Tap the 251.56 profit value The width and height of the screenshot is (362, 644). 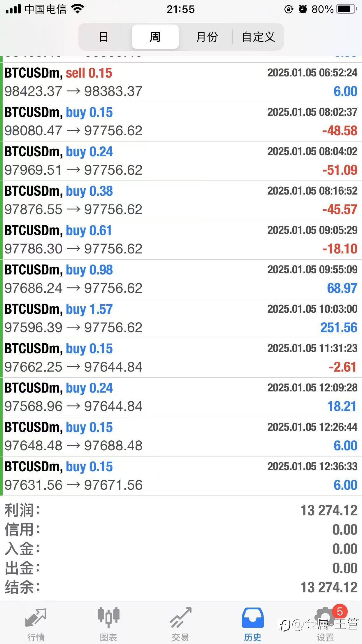click(339, 328)
